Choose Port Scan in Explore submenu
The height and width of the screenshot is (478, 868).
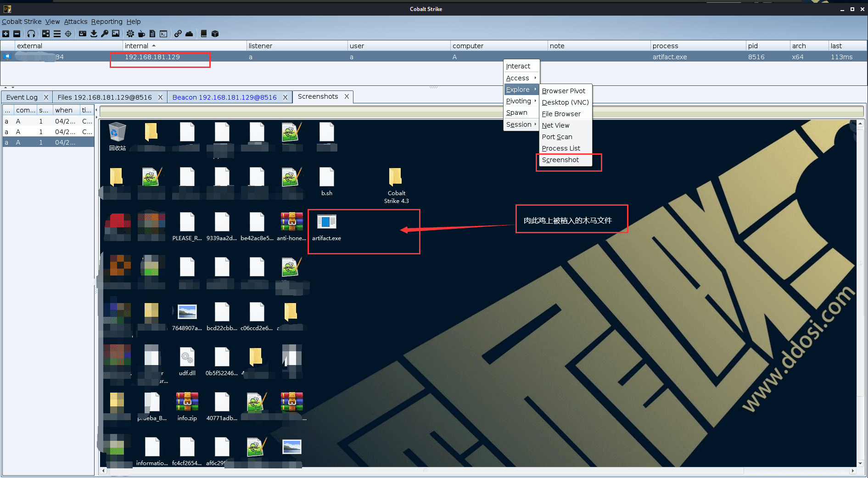pyautogui.click(x=566, y=137)
